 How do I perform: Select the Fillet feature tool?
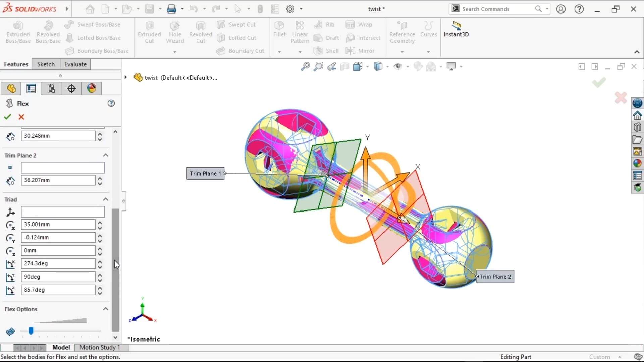tap(279, 30)
